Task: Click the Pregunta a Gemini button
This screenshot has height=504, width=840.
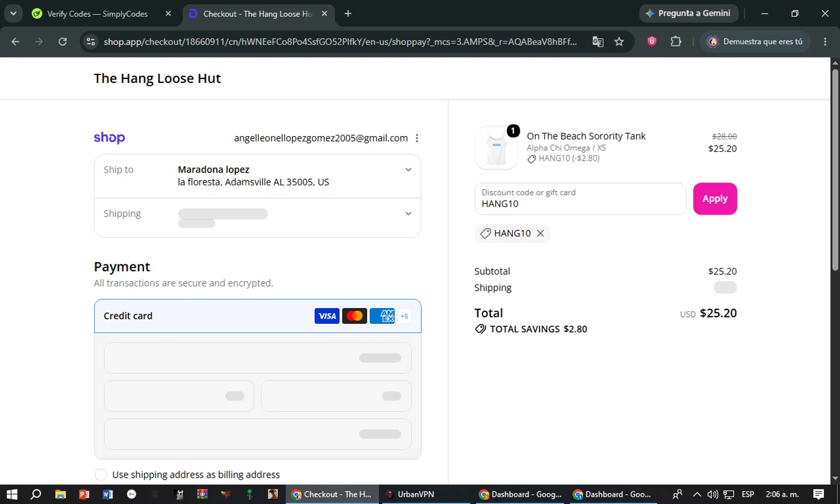Action: point(689,13)
